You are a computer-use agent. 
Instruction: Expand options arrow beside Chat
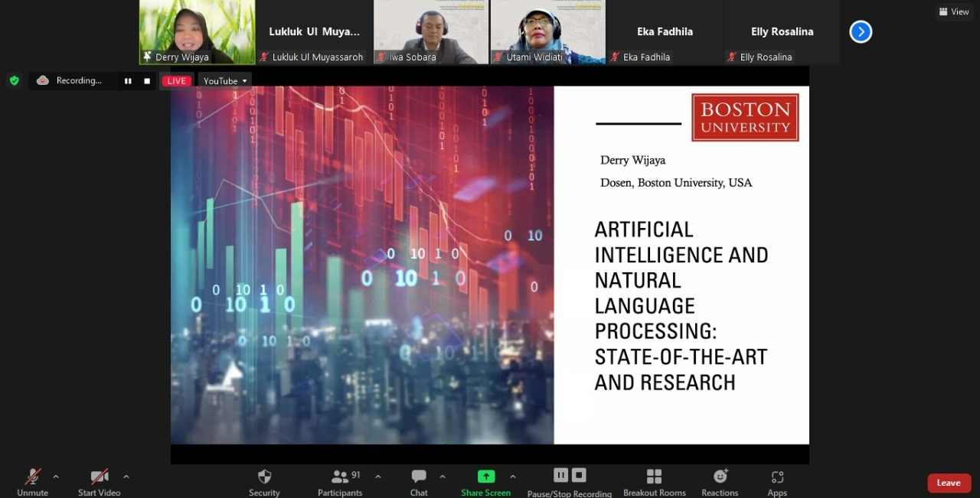(x=443, y=477)
